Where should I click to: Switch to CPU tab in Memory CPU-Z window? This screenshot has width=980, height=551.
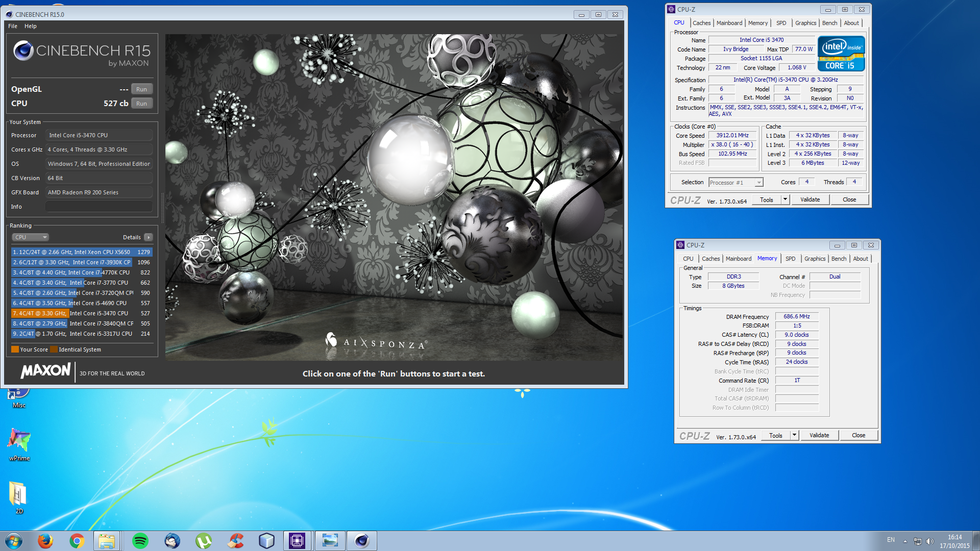(x=688, y=259)
